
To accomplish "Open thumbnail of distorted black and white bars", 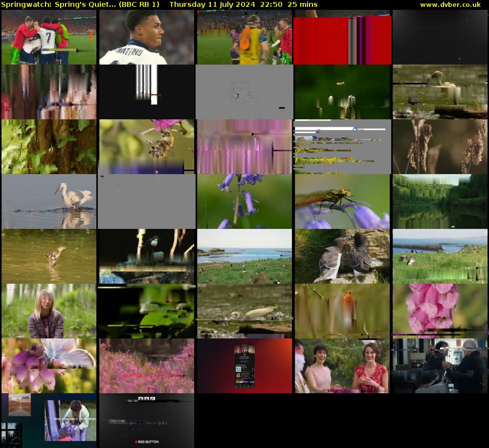I will [147, 92].
